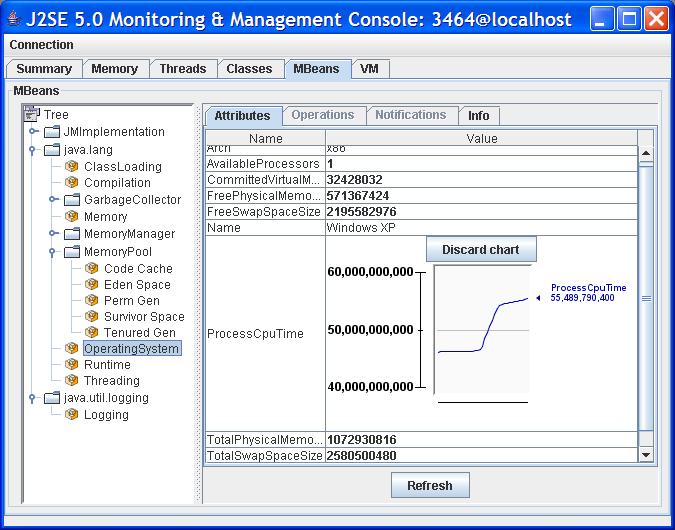Select the Threading tree label
Image resolution: width=675 pixels, height=530 pixels.
coord(112,381)
